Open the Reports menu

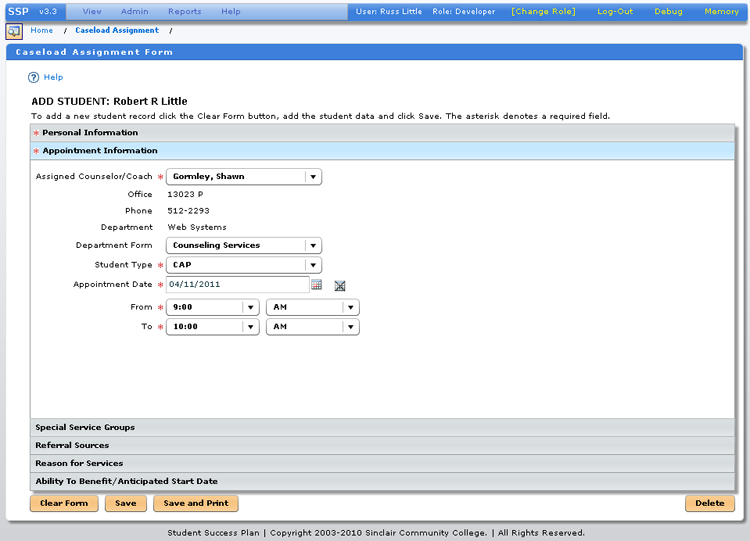[184, 12]
